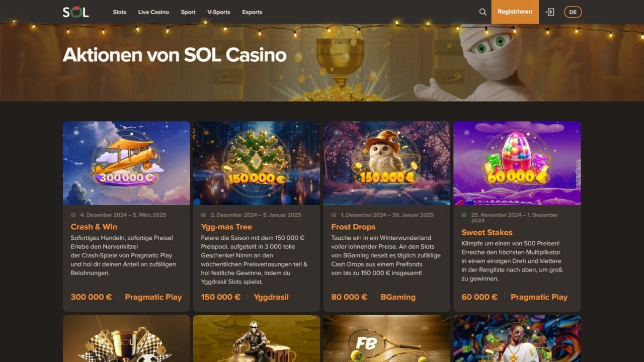Open the Sport menu item
This screenshot has width=644, height=362.
188,12
